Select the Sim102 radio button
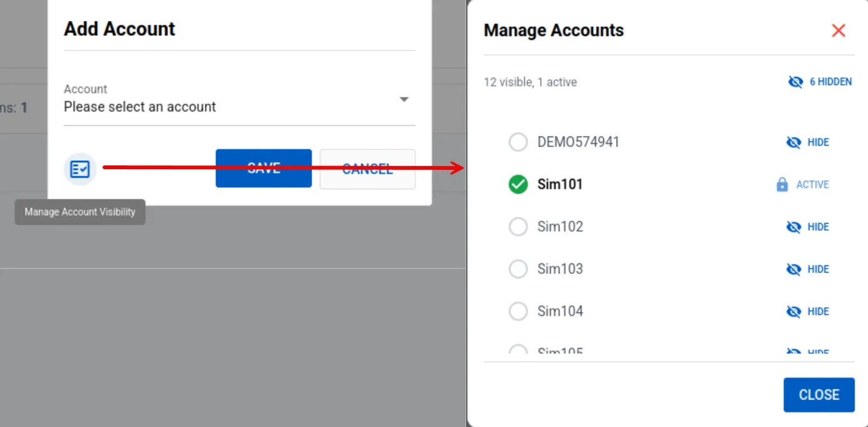This screenshot has height=427, width=868. [x=518, y=227]
